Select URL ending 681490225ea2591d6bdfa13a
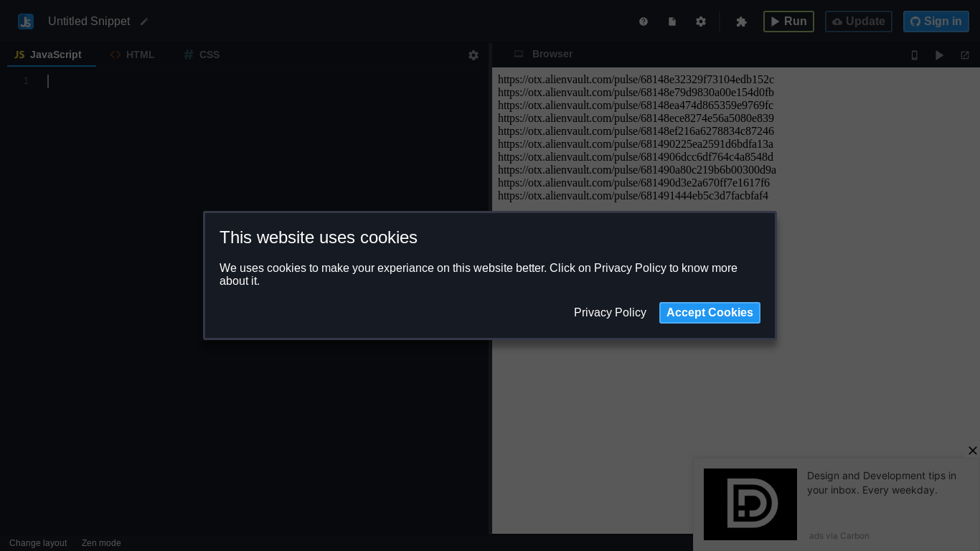The width and height of the screenshot is (980, 551). (x=636, y=144)
